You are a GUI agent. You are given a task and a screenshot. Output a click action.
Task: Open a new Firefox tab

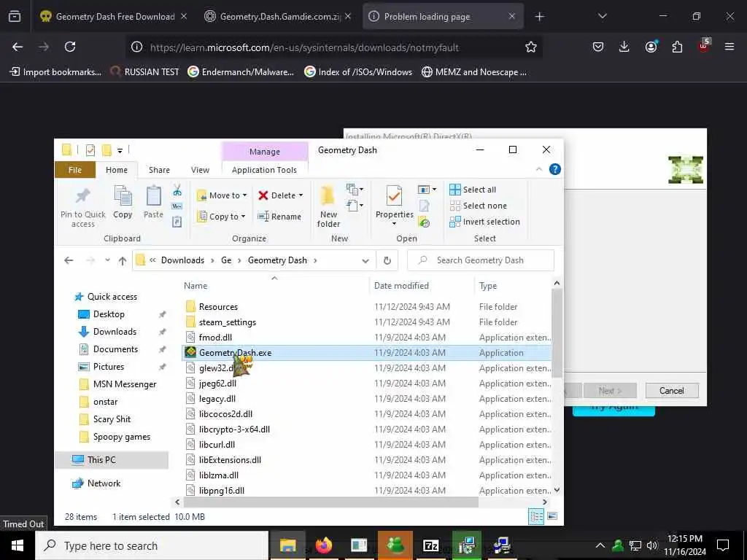539,17
